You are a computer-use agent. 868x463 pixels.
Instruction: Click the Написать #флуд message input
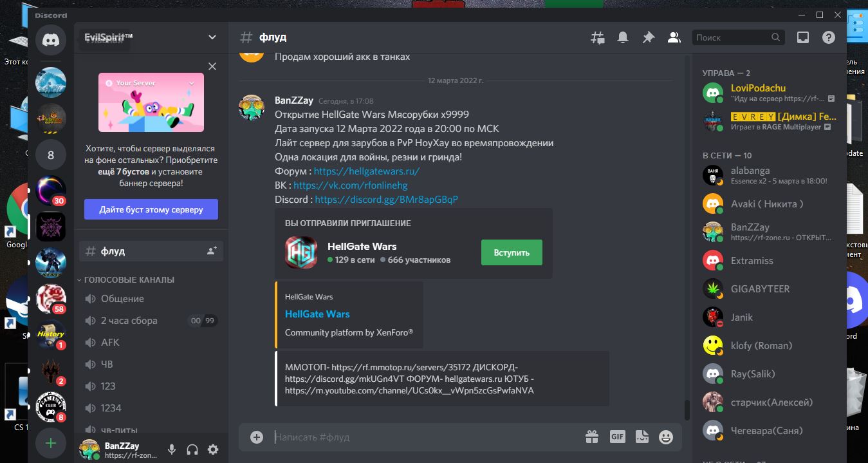point(425,437)
